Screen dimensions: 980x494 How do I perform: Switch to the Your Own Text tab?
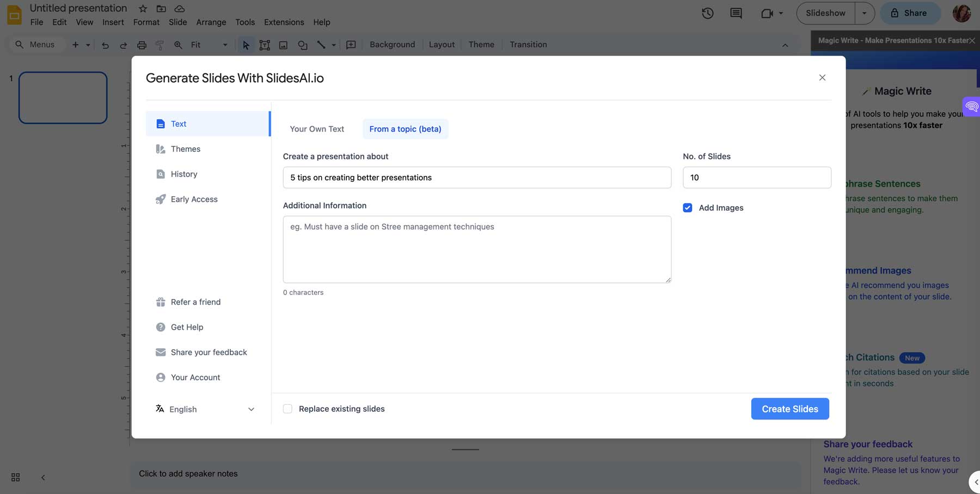(317, 129)
